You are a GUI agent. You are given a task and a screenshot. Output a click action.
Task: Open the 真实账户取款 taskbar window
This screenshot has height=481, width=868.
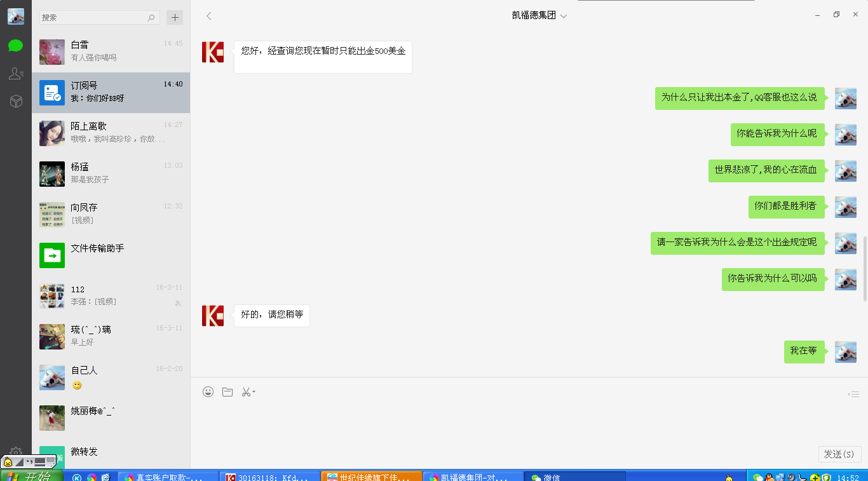tap(168, 477)
